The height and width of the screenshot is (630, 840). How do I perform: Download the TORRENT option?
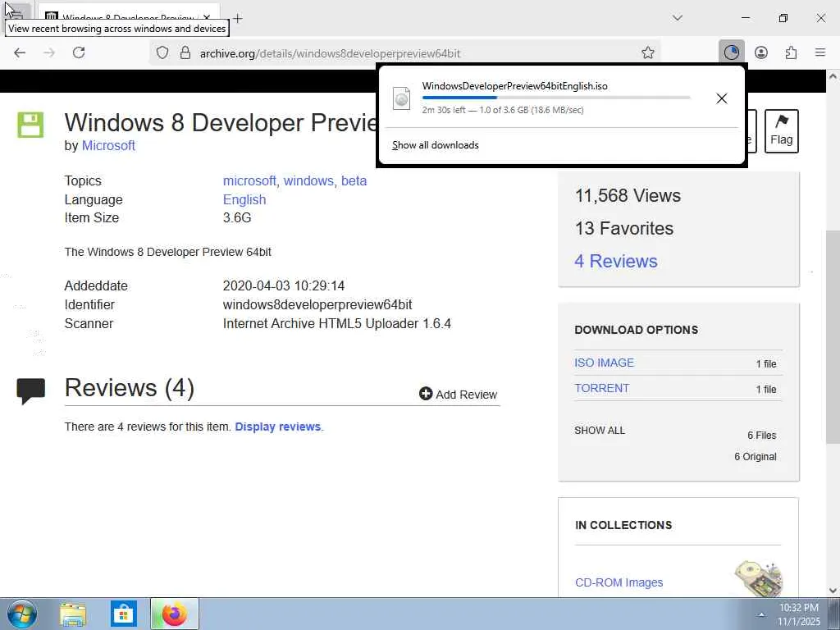[601, 388]
